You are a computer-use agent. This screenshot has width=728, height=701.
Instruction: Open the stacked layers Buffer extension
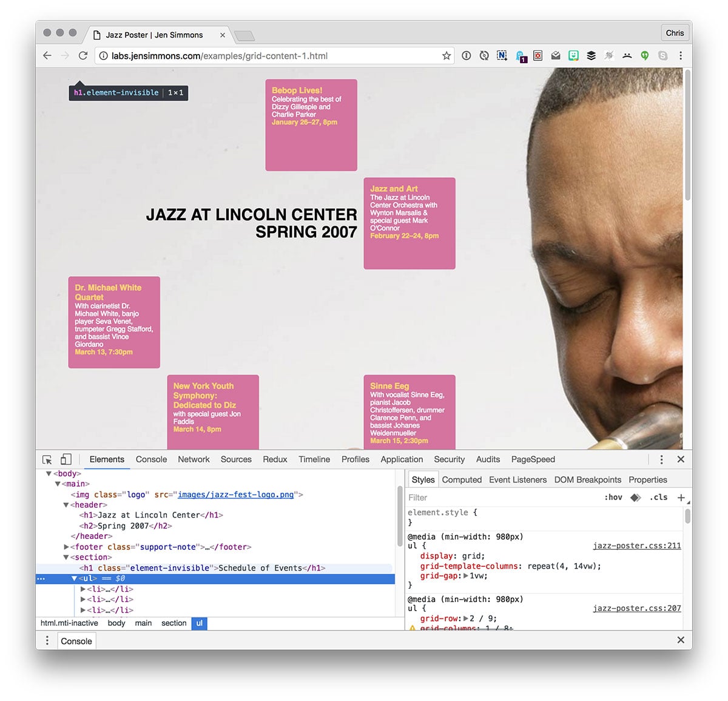coord(591,56)
